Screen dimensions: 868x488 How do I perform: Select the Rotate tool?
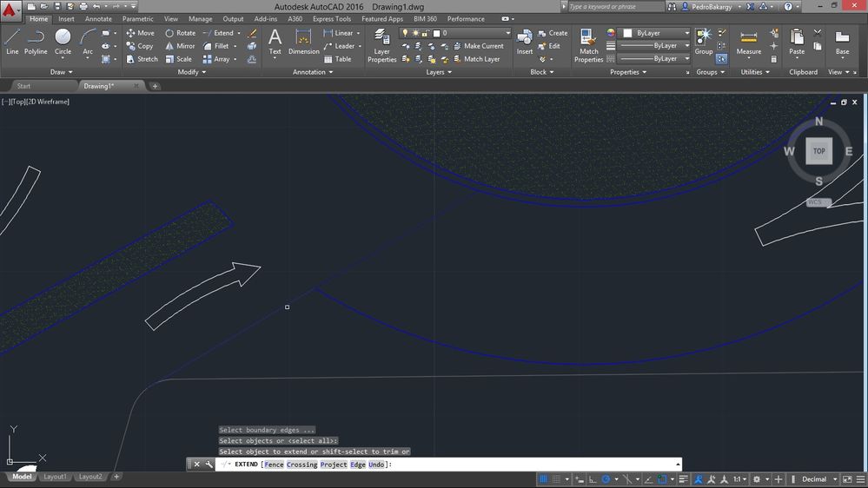(x=181, y=33)
